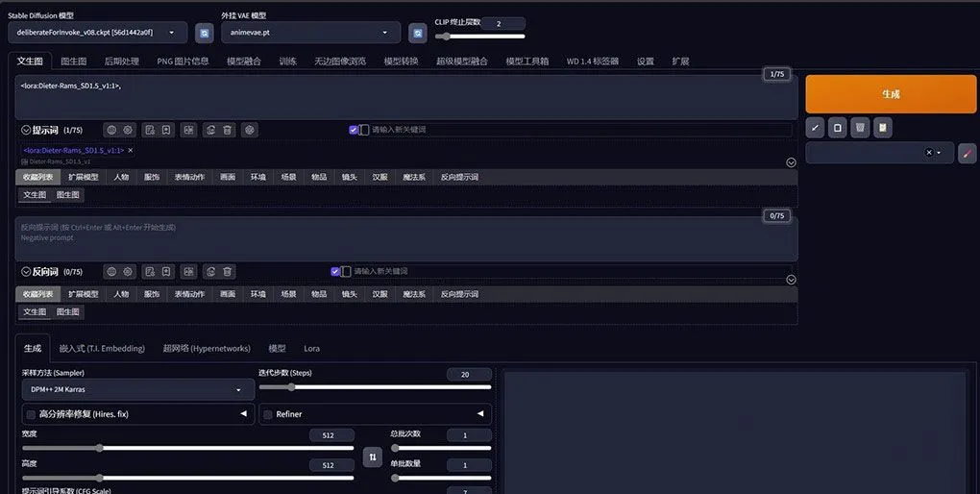Click the 迭代步数 (Steps) slider

click(375, 387)
